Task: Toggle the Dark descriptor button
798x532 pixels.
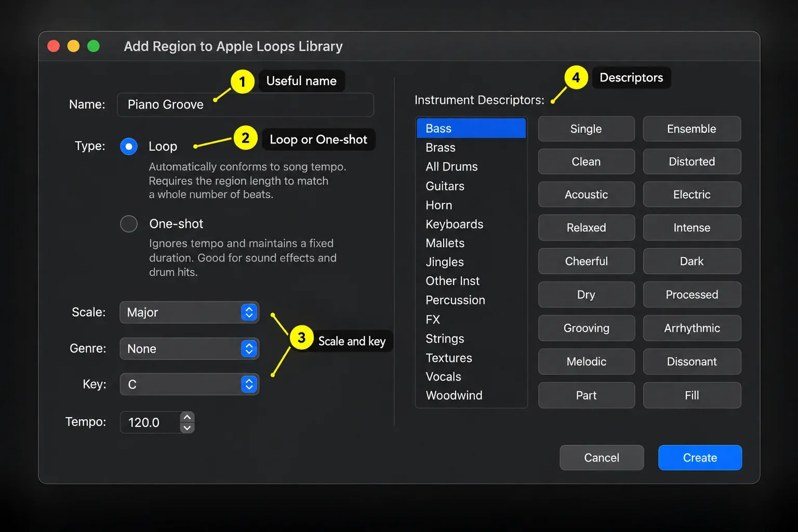Action: pyautogui.click(x=691, y=261)
